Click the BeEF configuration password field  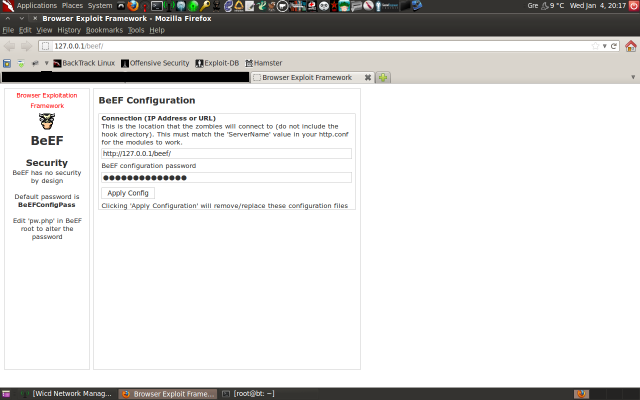[x=226, y=177]
